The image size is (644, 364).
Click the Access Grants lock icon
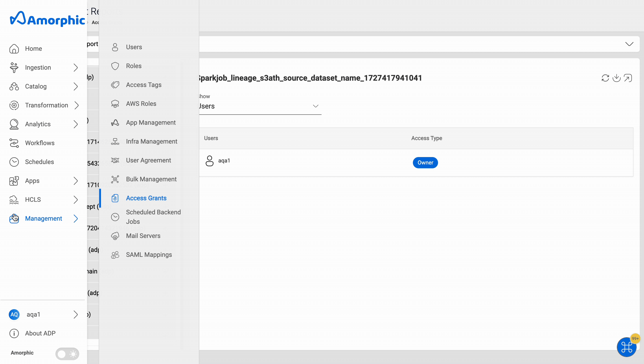click(x=115, y=198)
